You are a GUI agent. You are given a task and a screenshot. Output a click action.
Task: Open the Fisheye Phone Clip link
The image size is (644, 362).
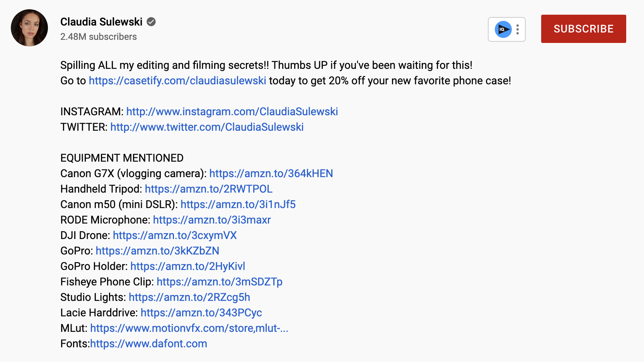pyautogui.click(x=220, y=282)
